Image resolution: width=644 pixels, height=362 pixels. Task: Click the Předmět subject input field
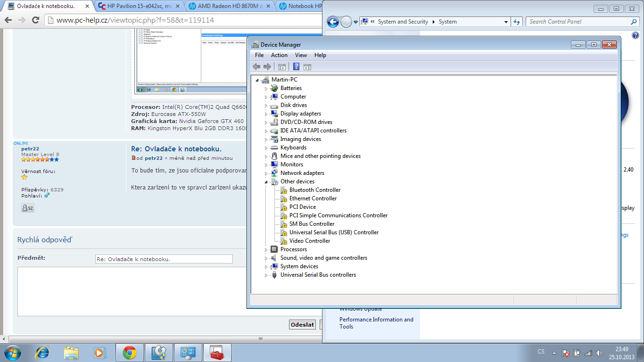coord(164,259)
